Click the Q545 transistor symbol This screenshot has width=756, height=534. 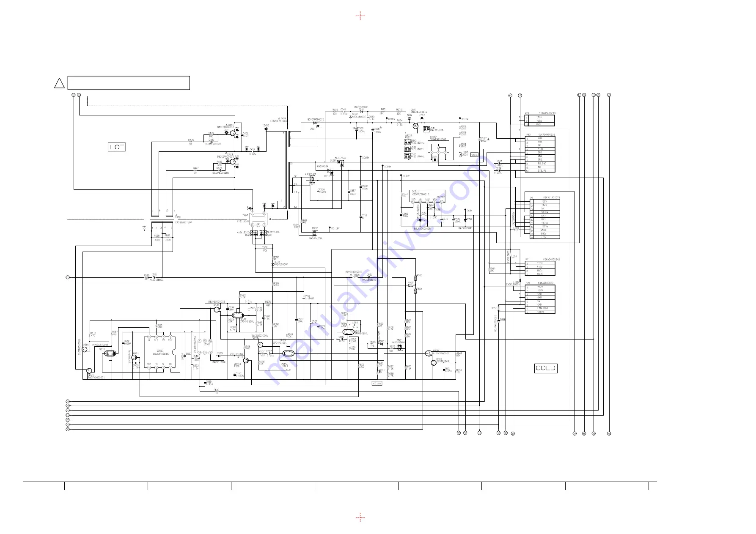click(x=89, y=371)
